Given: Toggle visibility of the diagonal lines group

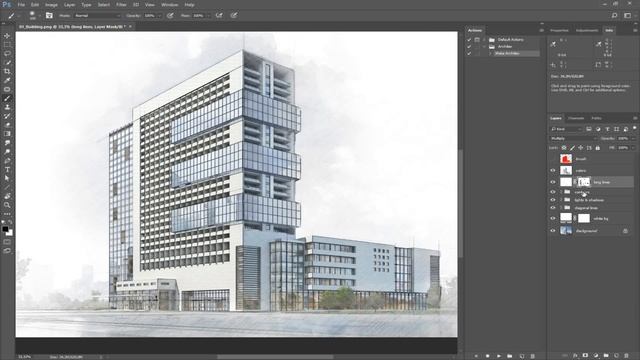Looking at the screenshot, I should click(553, 208).
